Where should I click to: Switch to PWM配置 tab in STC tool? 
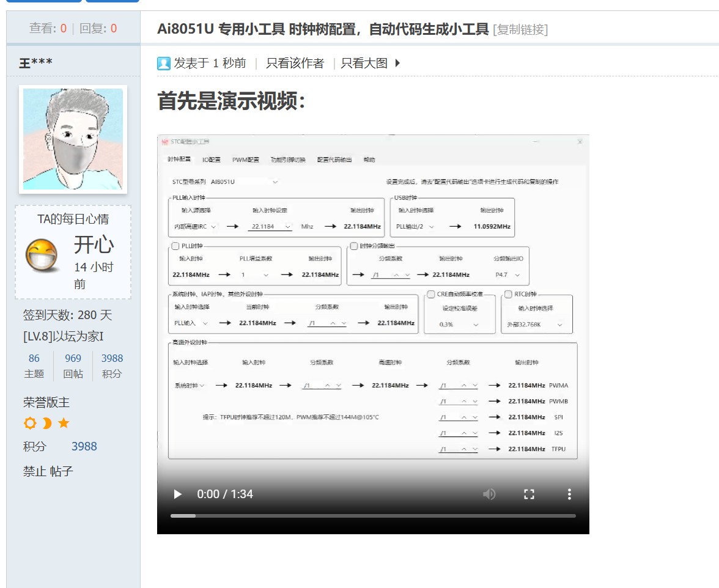(245, 160)
